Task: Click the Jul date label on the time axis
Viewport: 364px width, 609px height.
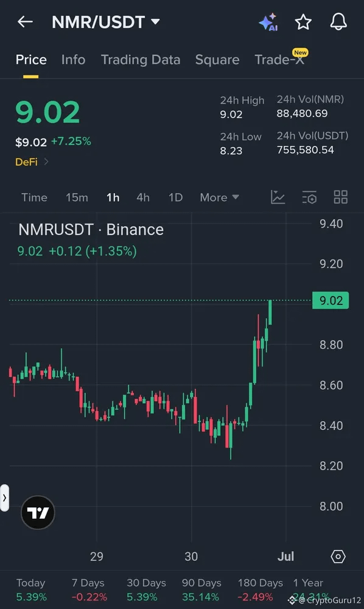Action: coord(285,557)
